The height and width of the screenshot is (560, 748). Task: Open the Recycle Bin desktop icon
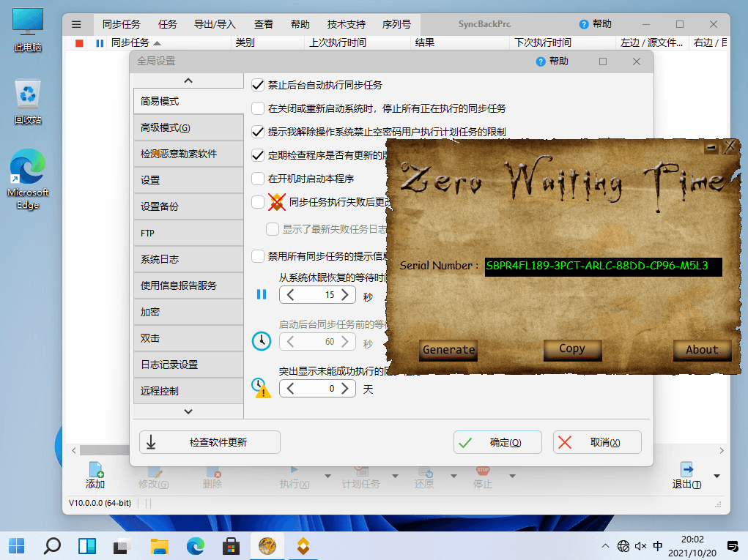click(28, 102)
